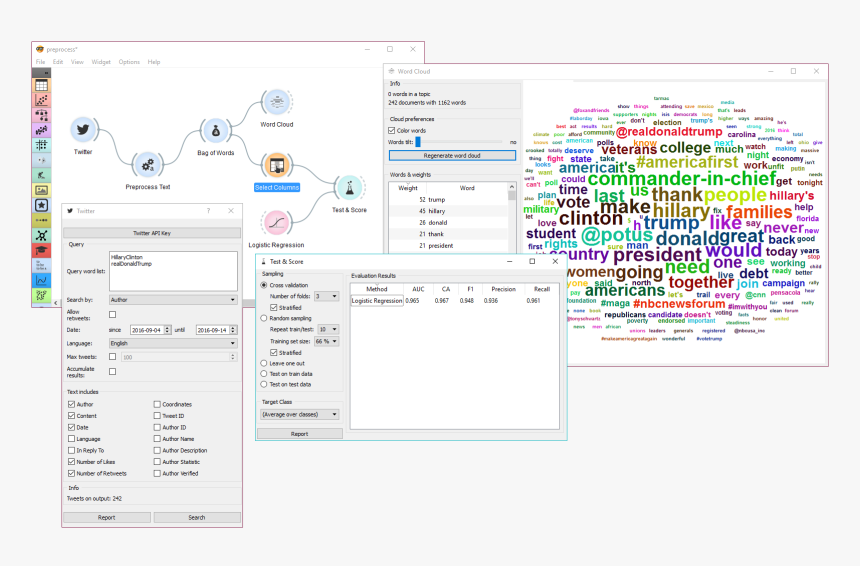Click the help question mark in Twitter window
Viewport: 860px width, 566px height.
click(x=208, y=211)
